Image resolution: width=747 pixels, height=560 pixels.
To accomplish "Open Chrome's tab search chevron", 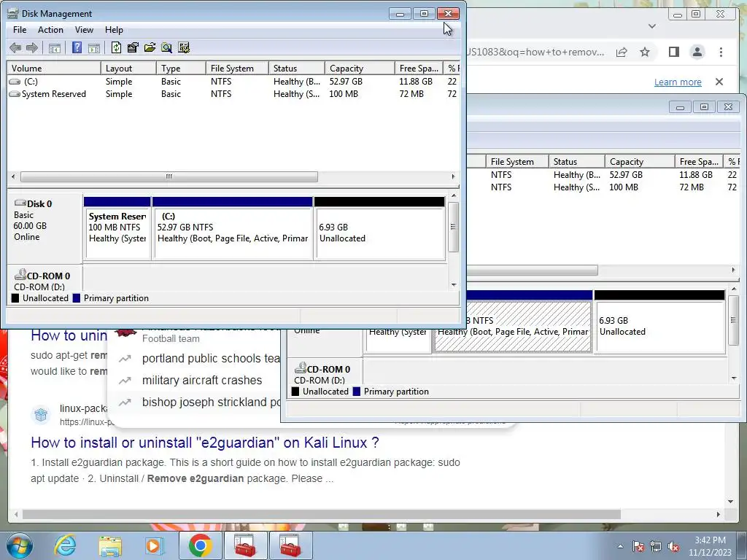I will (652, 26).
